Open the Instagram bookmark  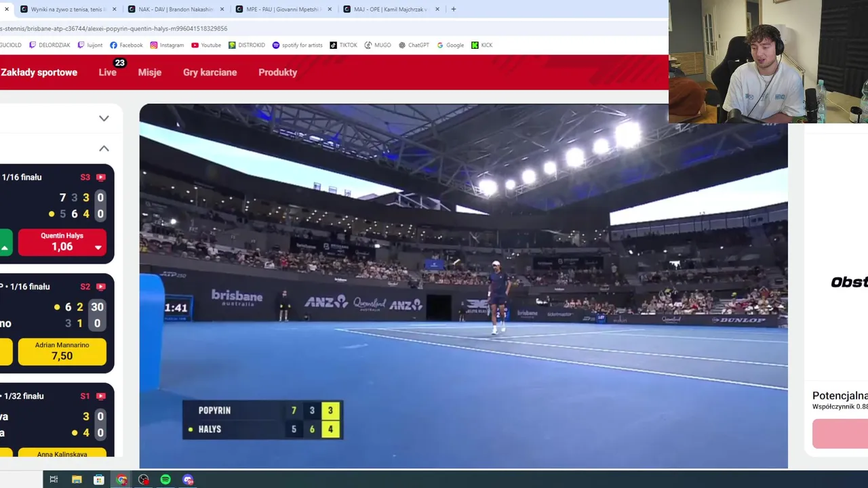(167, 45)
